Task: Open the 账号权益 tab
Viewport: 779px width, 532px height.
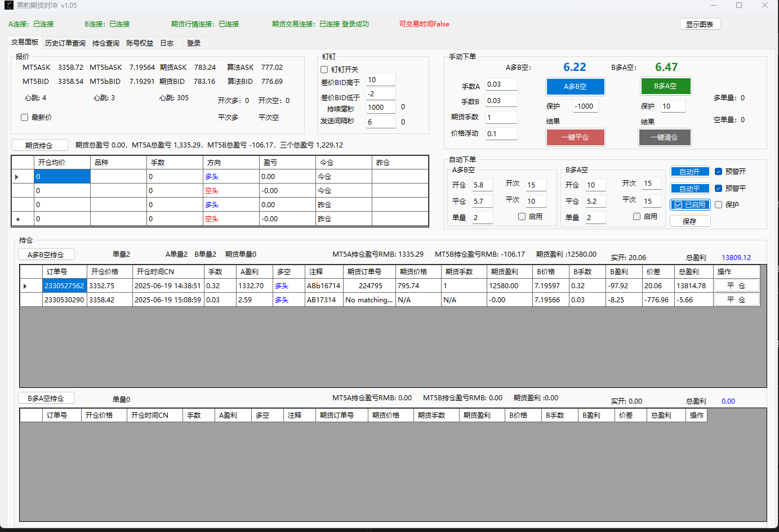Action: [x=140, y=43]
